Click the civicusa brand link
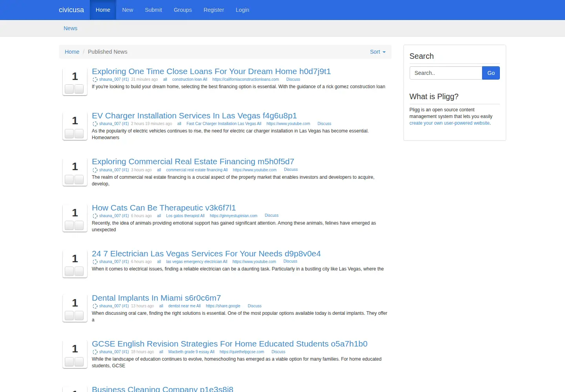Image resolution: width=565 pixels, height=392 pixels. pyautogui.click(x=71, y=10)
